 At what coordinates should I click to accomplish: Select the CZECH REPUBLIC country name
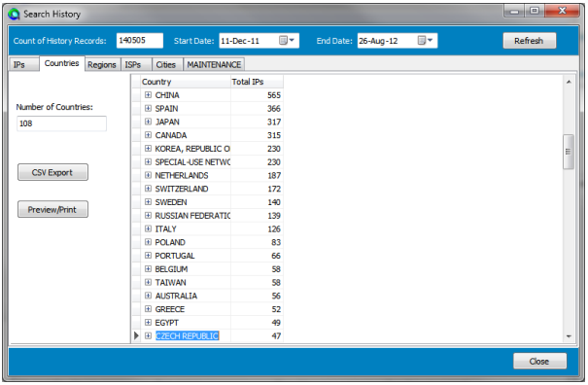[187, 335]
